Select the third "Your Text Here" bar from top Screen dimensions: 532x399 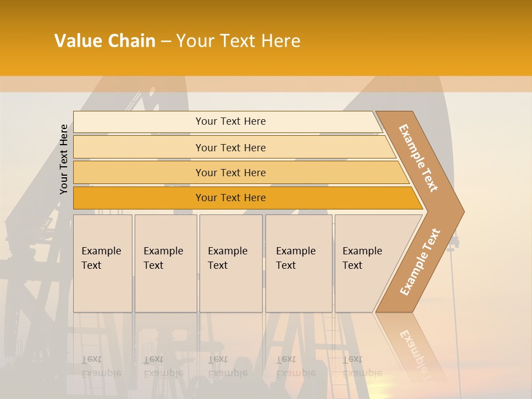point(230,172)
